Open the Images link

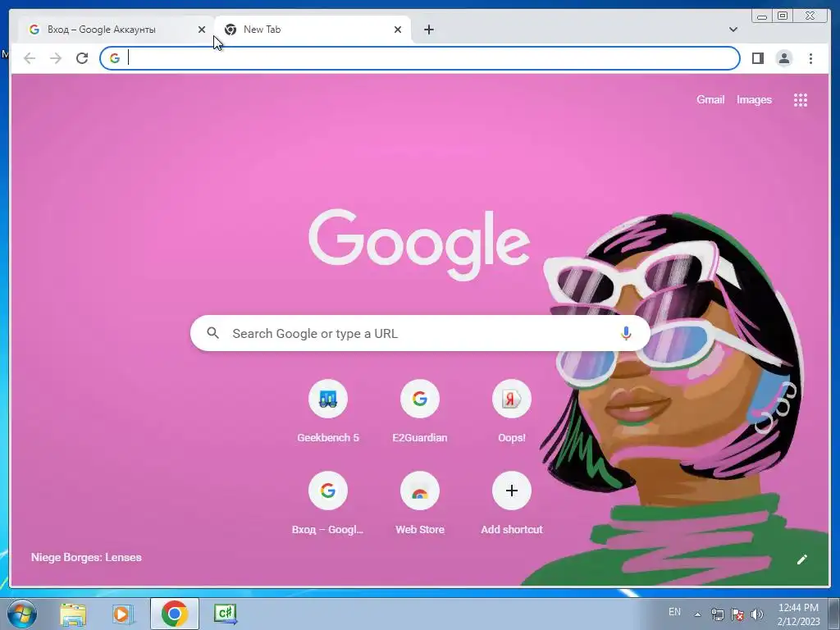[754, 99]
